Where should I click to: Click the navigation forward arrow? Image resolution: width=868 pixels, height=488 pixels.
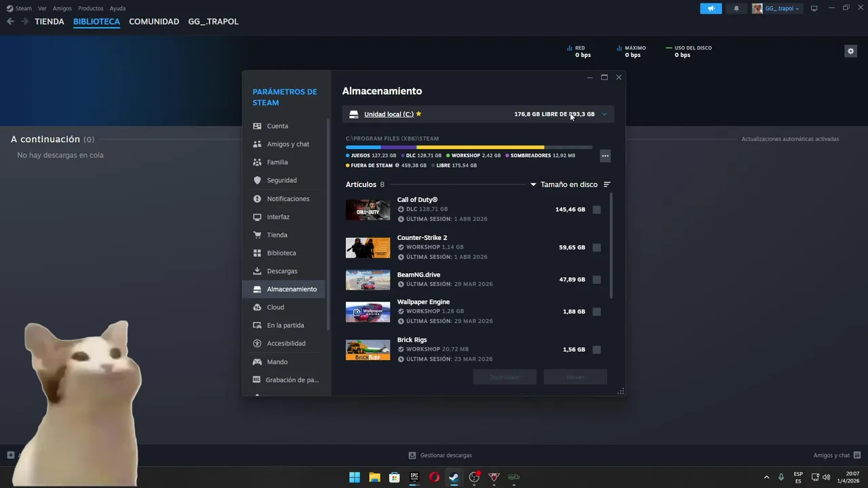(24, 22)
